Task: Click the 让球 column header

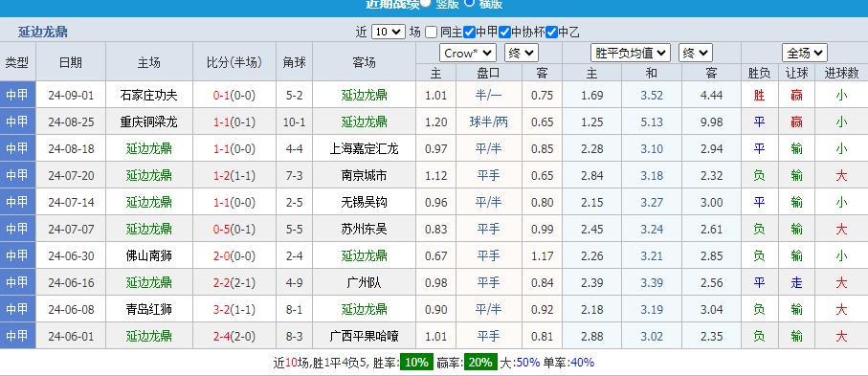Action: 796,73
